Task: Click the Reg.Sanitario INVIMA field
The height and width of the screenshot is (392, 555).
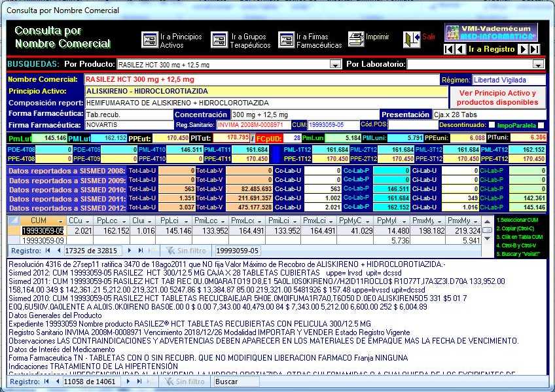Action: [253, 125]
